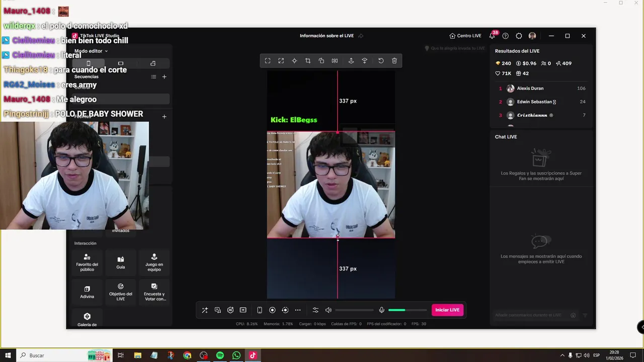644x362 pixels.
Task: Click the Kick: ElBegss text overlay
Action: [x=294, y=120]
